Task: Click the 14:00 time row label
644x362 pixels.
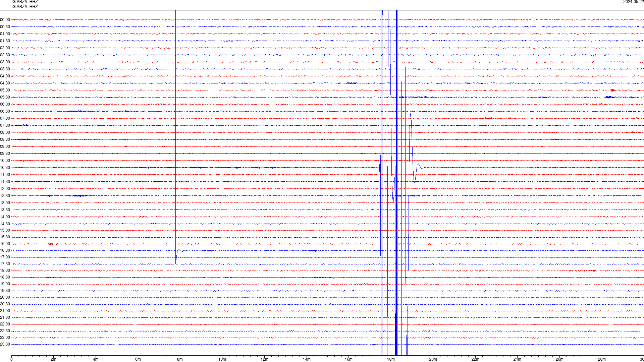Action: pyautogui.click(x=5, y=217)
